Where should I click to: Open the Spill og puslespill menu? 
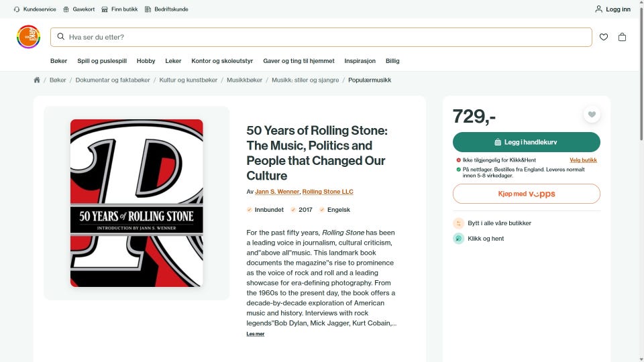[x=102, y=61]
